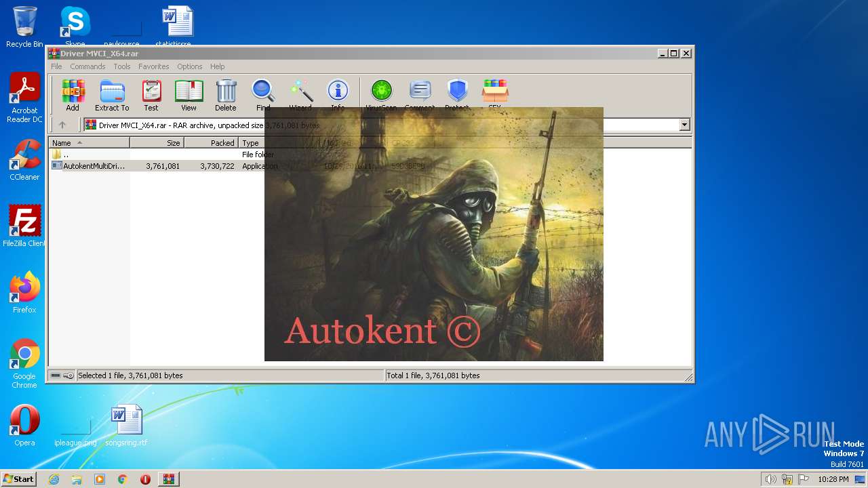Open the Tools menu
The image size is (868, 488).
(x=122, y=66)
